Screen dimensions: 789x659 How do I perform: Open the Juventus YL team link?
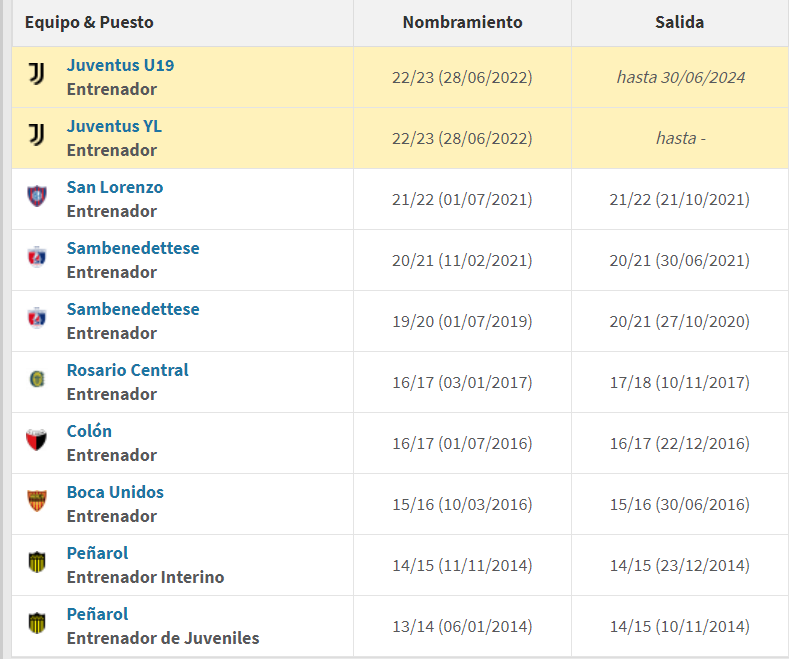(114, 126)
